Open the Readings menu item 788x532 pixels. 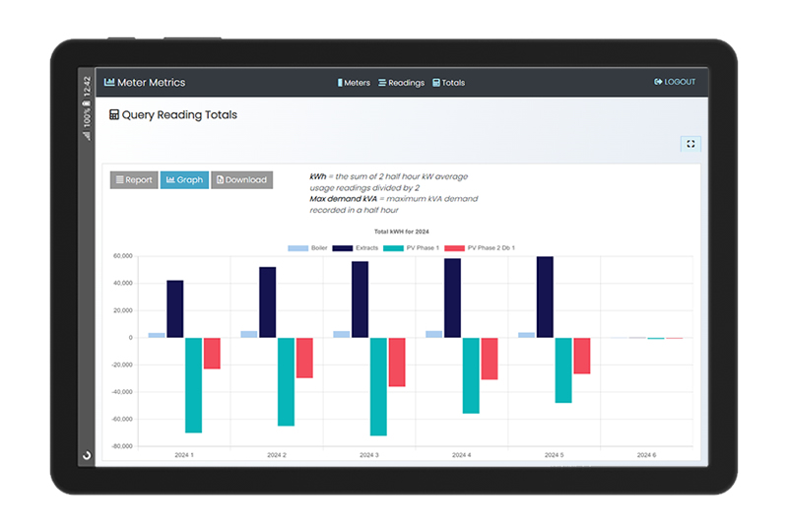click(x=402, y=83)
